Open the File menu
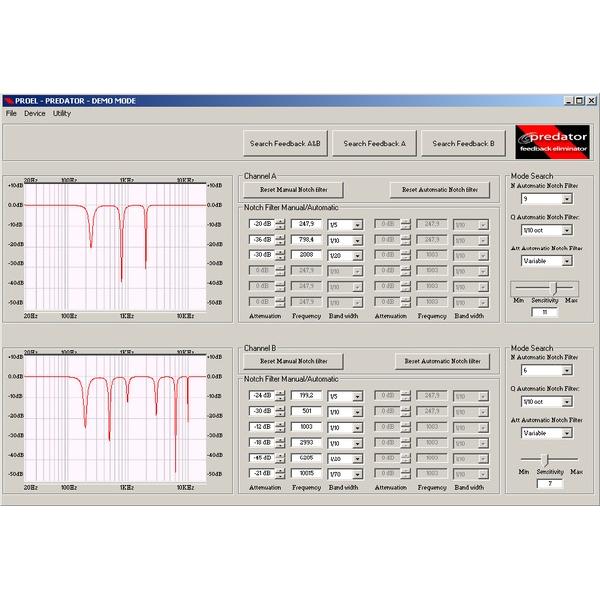 coord(11,113)
